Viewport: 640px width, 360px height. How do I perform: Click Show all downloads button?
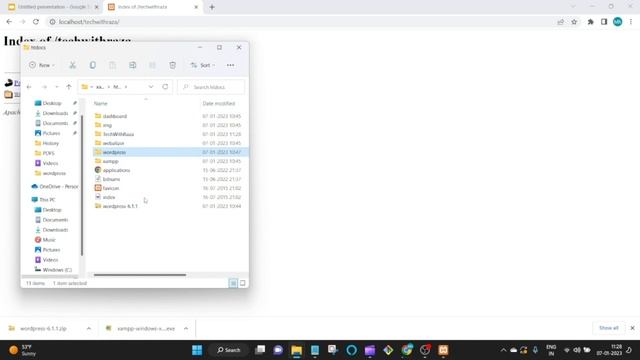pos(609,328)
